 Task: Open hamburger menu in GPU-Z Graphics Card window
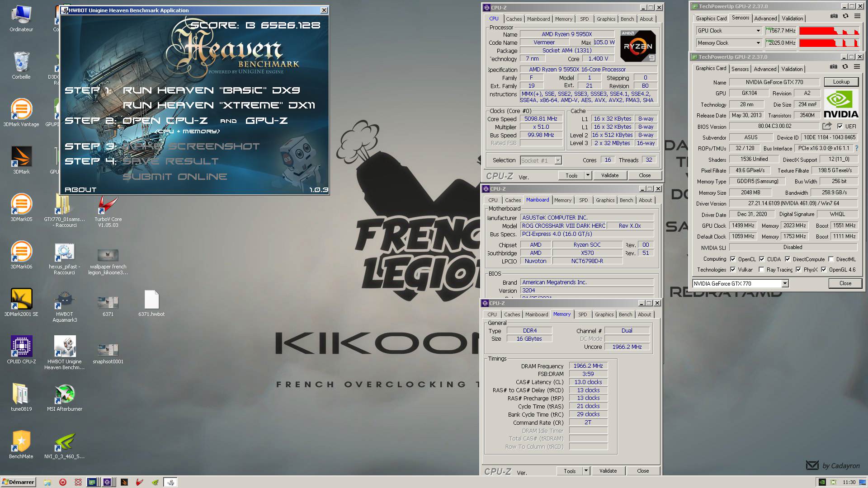(x=857, y=67)
